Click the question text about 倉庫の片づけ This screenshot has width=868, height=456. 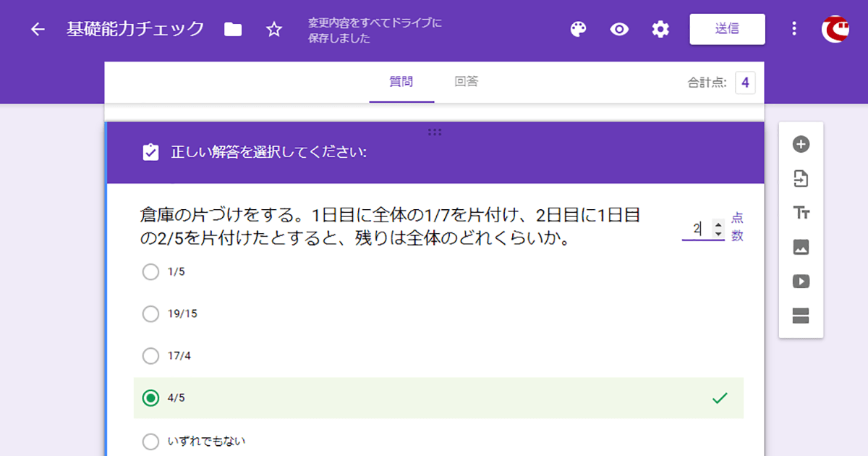[x=390, y=226]
